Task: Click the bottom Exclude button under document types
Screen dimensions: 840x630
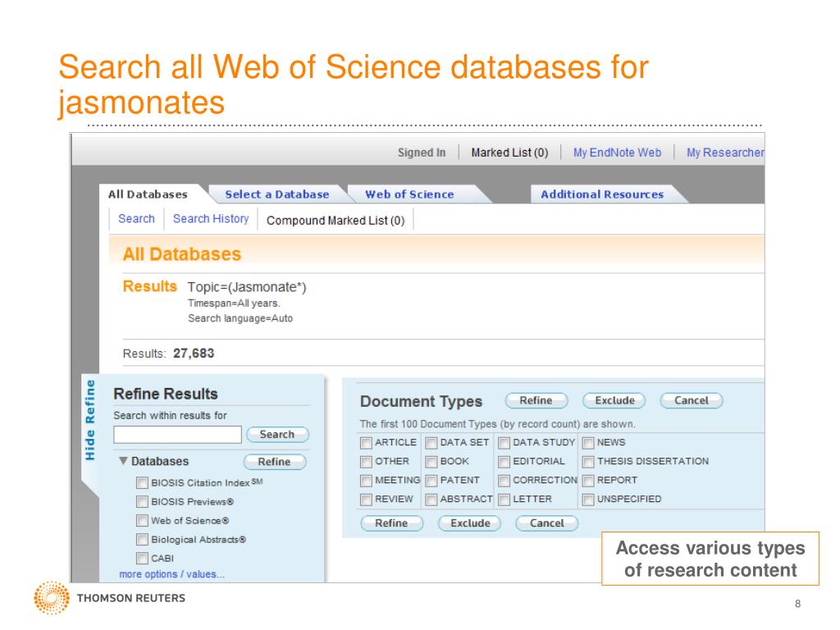Action: [470, 523]
